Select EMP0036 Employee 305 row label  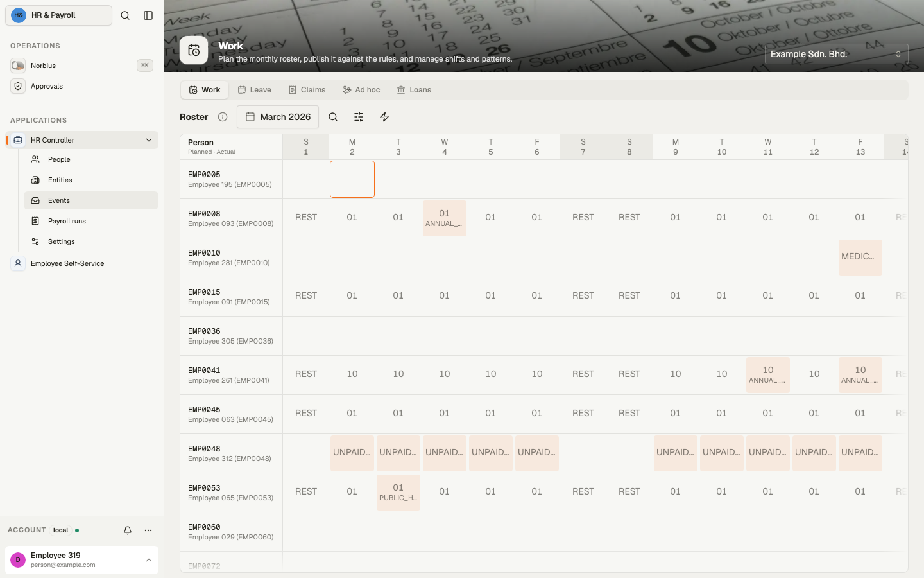click(231, 336)
